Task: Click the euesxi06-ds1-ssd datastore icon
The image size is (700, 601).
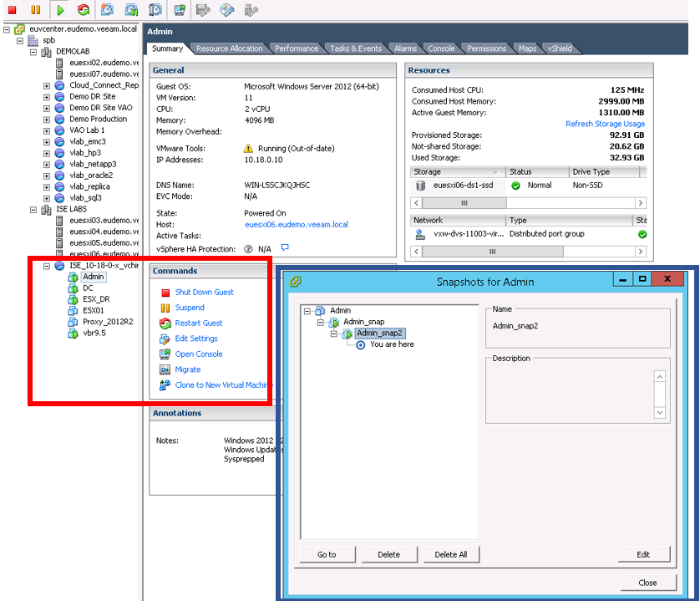Action: click(x=420, y=186)
